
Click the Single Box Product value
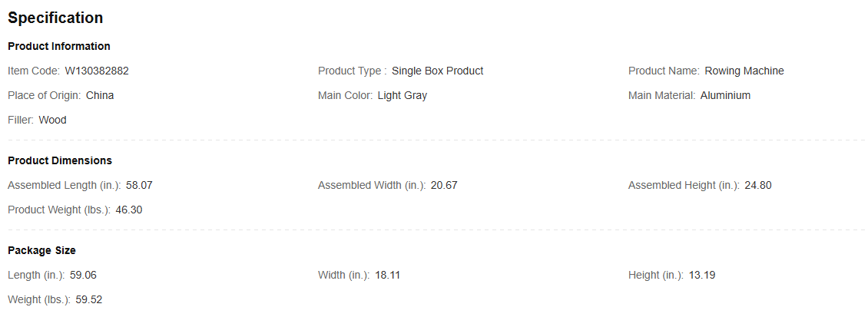click(437, 71)
